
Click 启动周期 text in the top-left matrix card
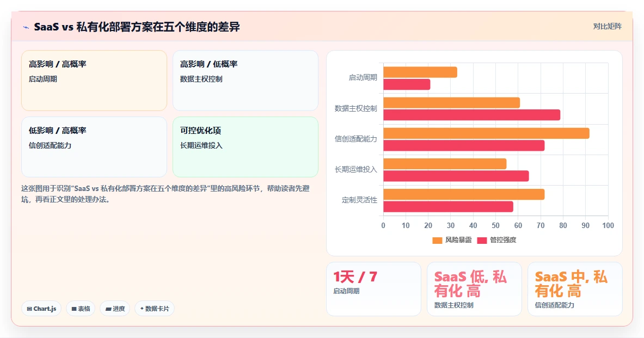point(42,79)
